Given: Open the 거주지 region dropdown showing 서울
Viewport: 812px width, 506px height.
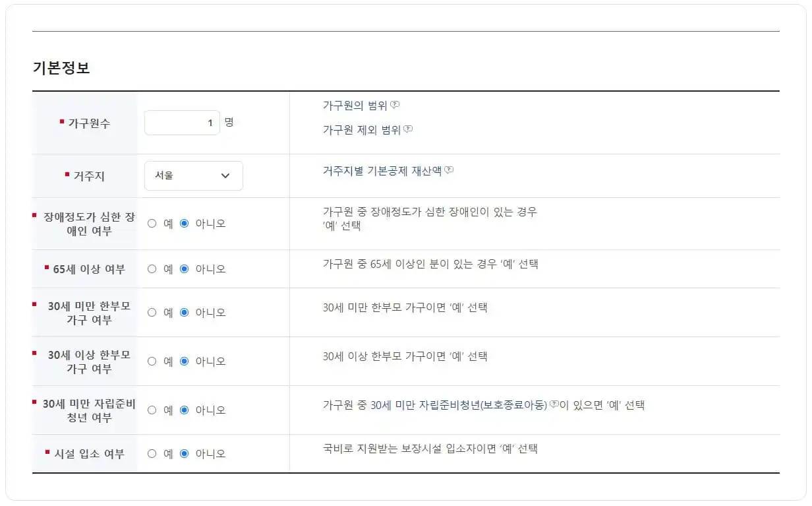Looking at the screenshot, I should (193, 175).
